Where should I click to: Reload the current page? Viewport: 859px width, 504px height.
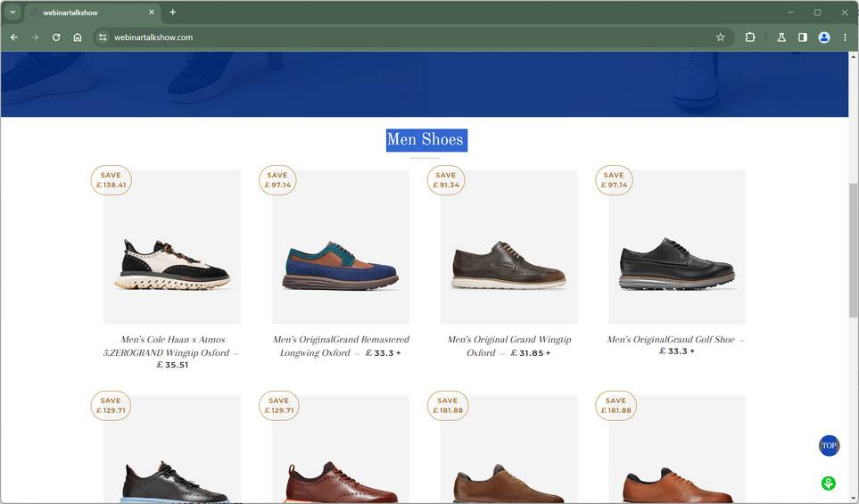(56, 37)
